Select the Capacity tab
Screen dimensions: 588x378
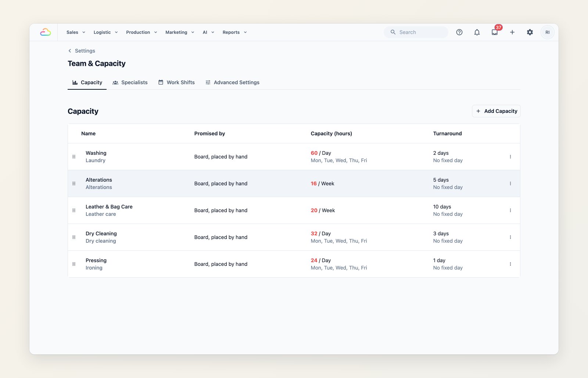pos(87,82)
